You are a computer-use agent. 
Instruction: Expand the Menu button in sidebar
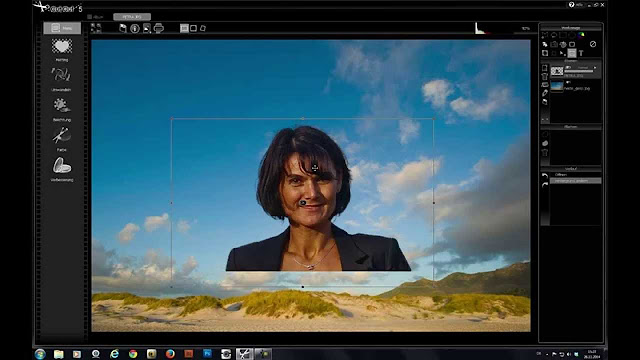(62, 28)
